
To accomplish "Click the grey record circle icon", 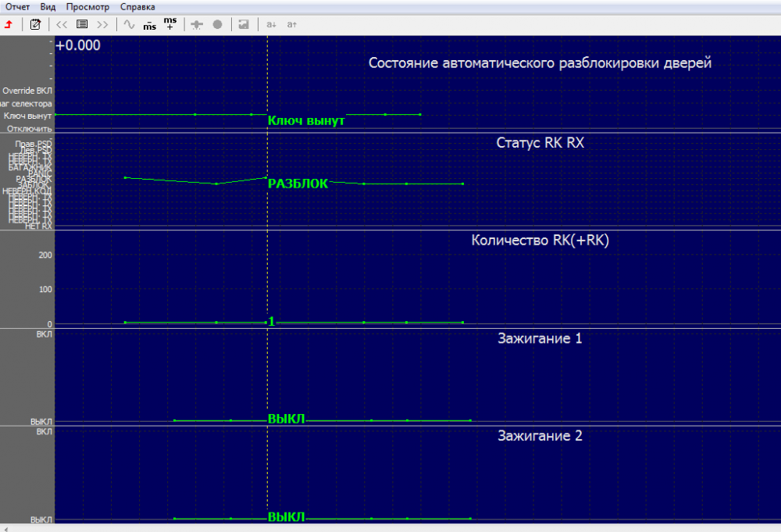I will click(x=218, y=24).
